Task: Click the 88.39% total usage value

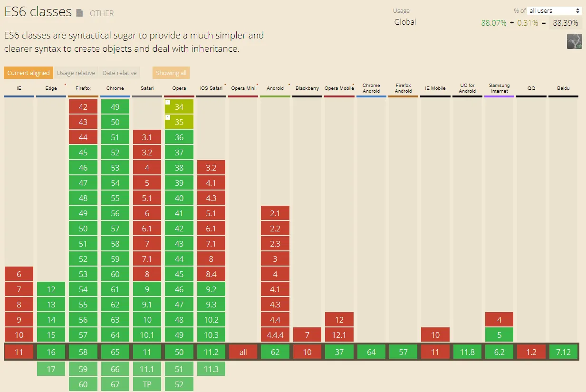Action: (x=566, y=23)
